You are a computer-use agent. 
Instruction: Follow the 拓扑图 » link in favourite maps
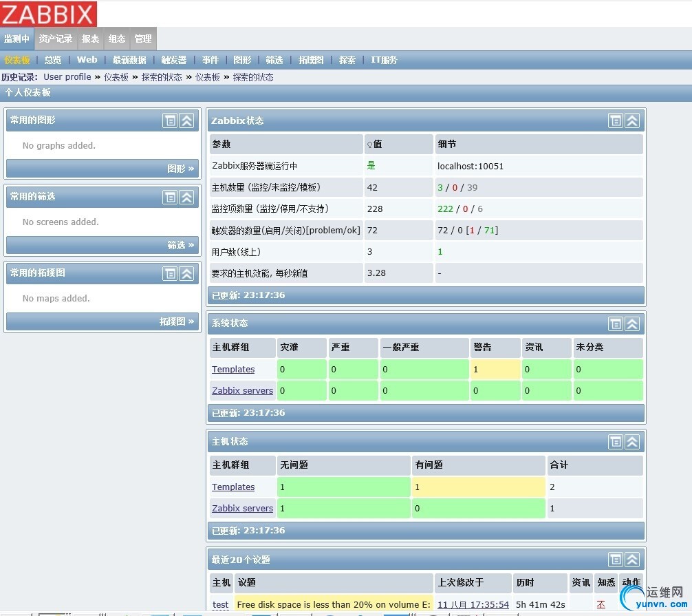pos(177,321)
